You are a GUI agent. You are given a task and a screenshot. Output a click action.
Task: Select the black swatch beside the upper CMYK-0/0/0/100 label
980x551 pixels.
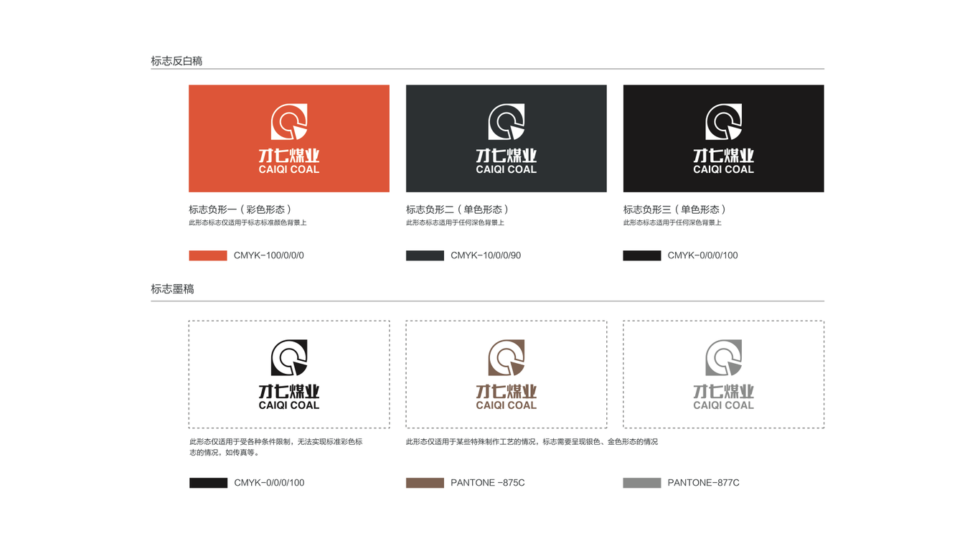tap(642, 255)
